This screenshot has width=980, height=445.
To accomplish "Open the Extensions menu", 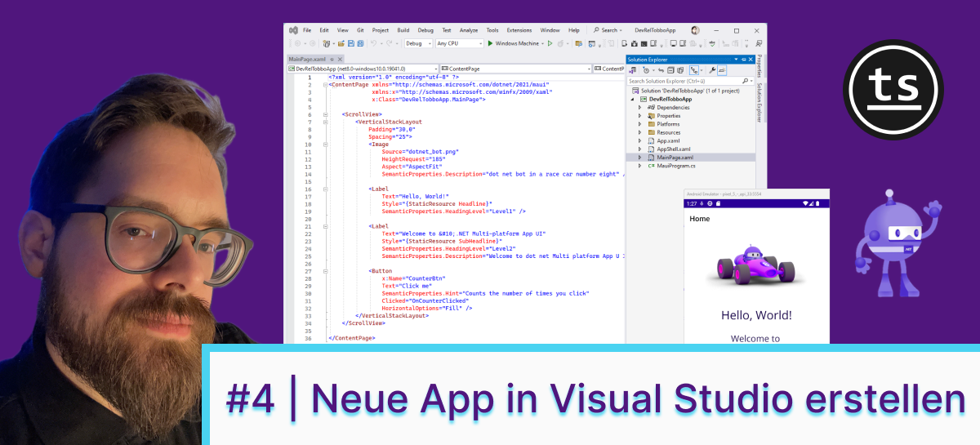I will (519, 30).
